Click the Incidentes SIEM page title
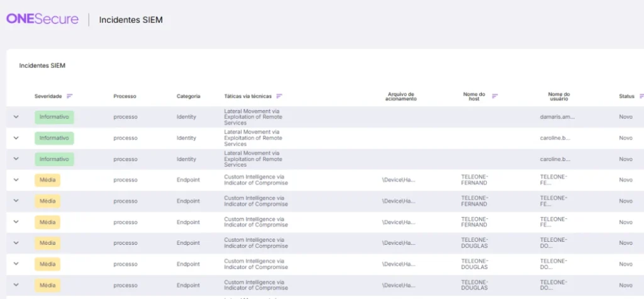Image resolution: width=644 pixels, height=299 pixels. coord(131,20)
